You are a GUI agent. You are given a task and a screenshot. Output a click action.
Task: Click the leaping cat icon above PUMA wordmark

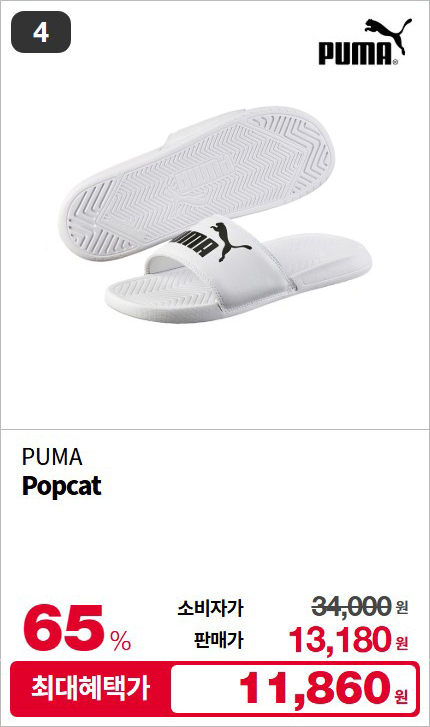388,32
